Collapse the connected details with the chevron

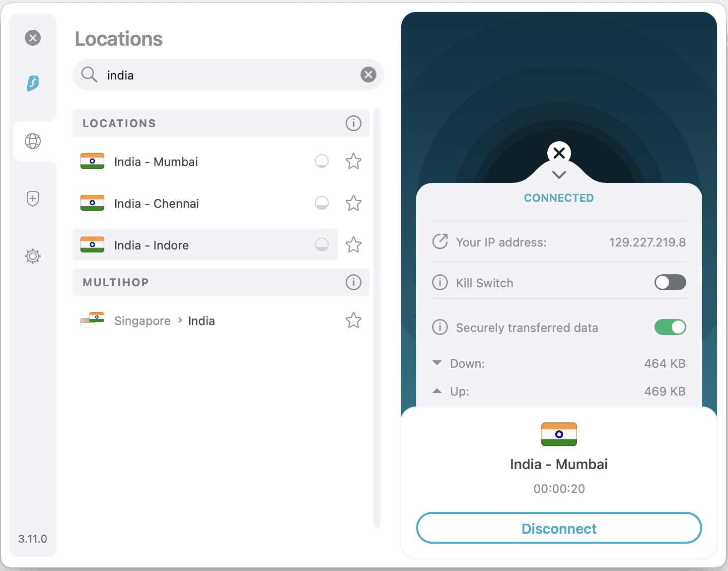(559, 175)
